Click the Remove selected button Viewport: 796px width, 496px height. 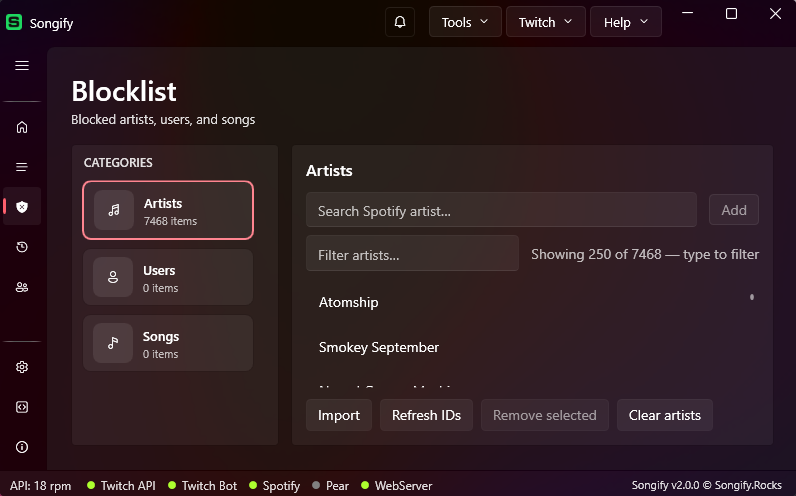tap(545, 415)
